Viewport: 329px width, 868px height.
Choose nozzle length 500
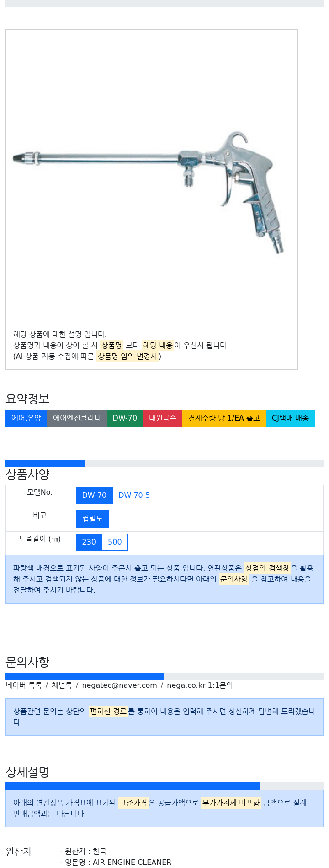pos(115,542)
